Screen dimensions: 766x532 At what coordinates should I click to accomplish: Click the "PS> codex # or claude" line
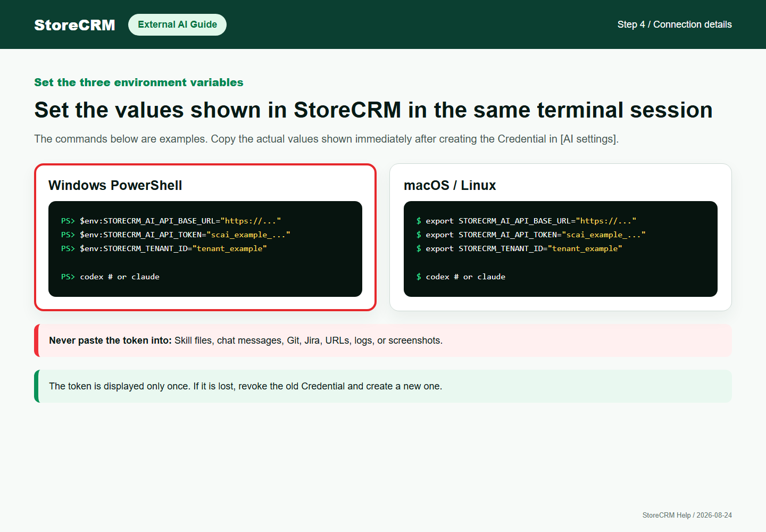click(x=110, y=277)
